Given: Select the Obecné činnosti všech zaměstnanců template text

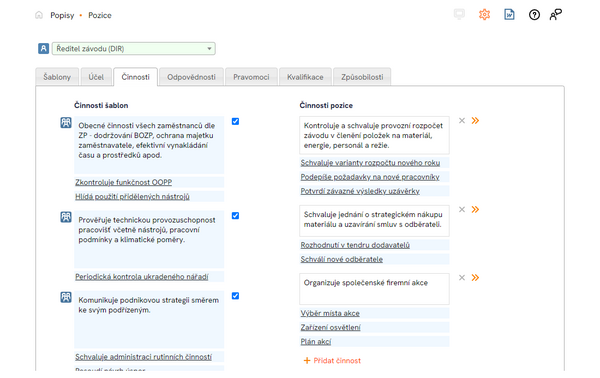Looking at the screenshot, I should coord(149,145).
